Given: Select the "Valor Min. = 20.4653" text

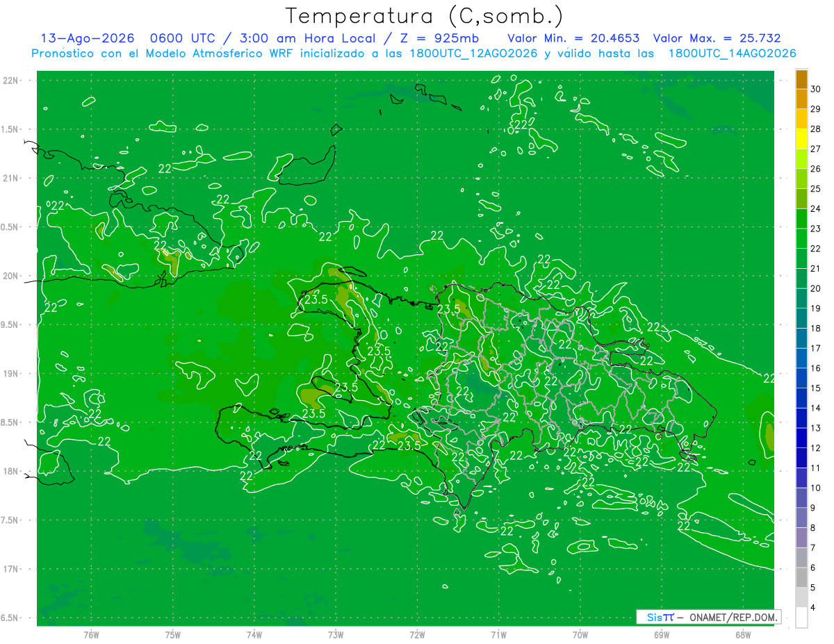Looking at the screenshot, I should tap(573, 39).
